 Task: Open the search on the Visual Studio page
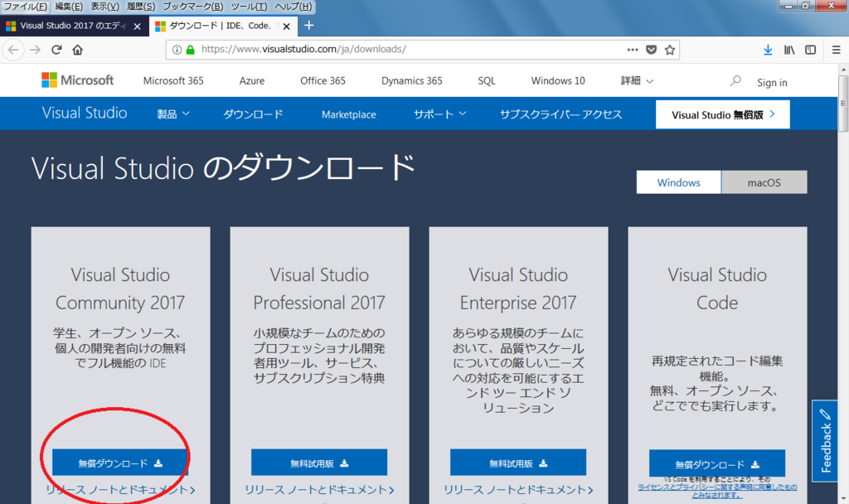click(x=735, y=81)
